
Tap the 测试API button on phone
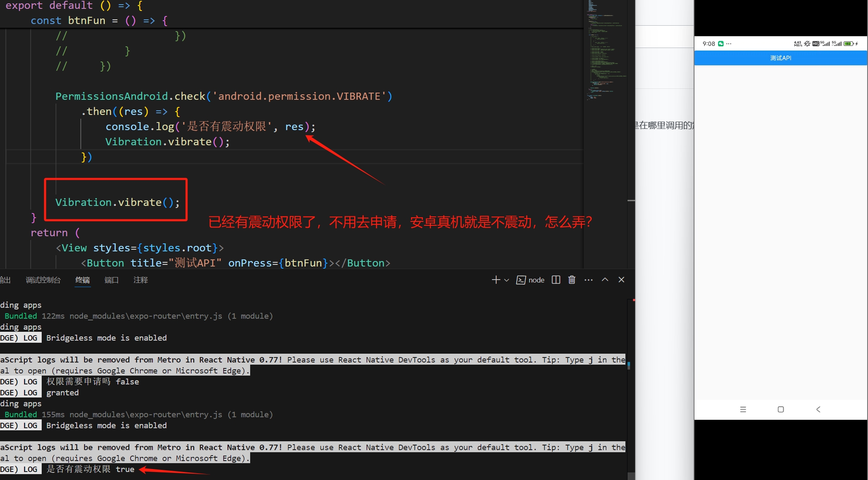(x=780, y=58)
